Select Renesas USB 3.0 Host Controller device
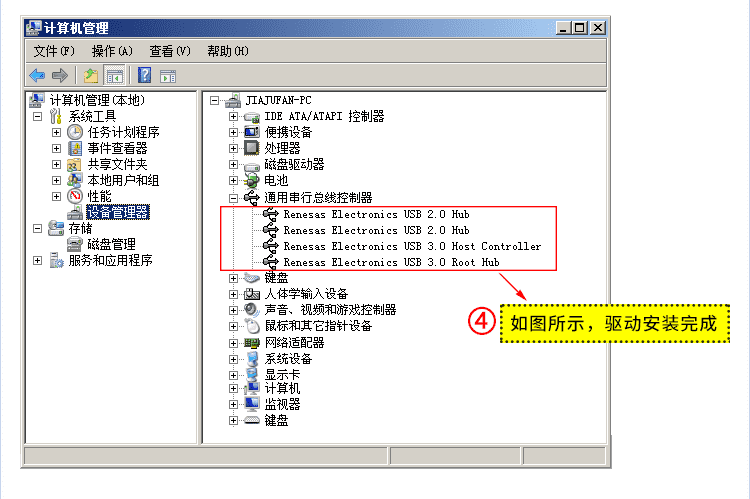This screenshot has height=499, width=750. tap(412, 246)
